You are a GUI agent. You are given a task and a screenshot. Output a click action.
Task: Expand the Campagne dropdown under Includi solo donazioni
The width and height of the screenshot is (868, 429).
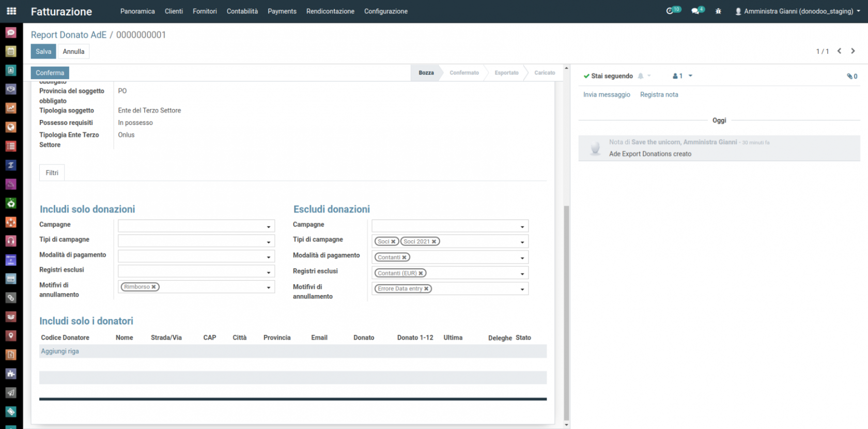point(268,226)
